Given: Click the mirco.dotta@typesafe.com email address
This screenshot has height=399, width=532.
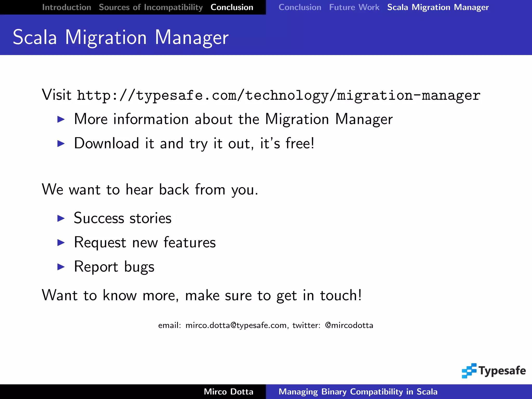Looking at the screenshot, I should click(x=236, y=325).
